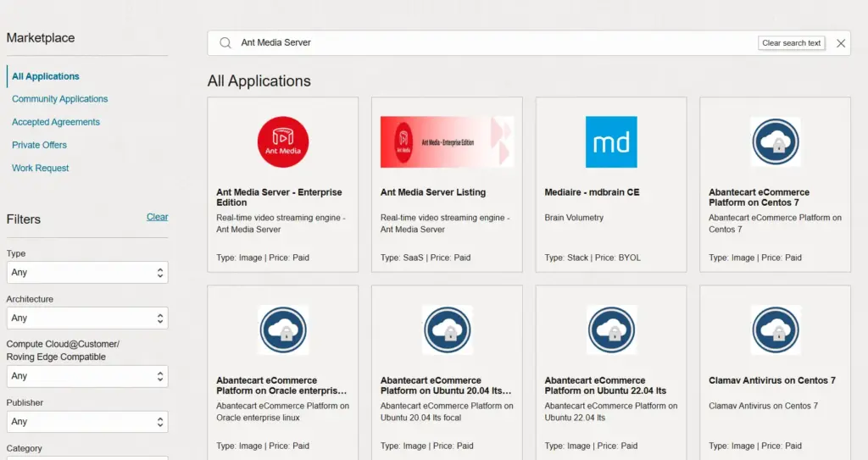Click Abantecart Ubuntu 20.04 cloud lock icon

447,330
